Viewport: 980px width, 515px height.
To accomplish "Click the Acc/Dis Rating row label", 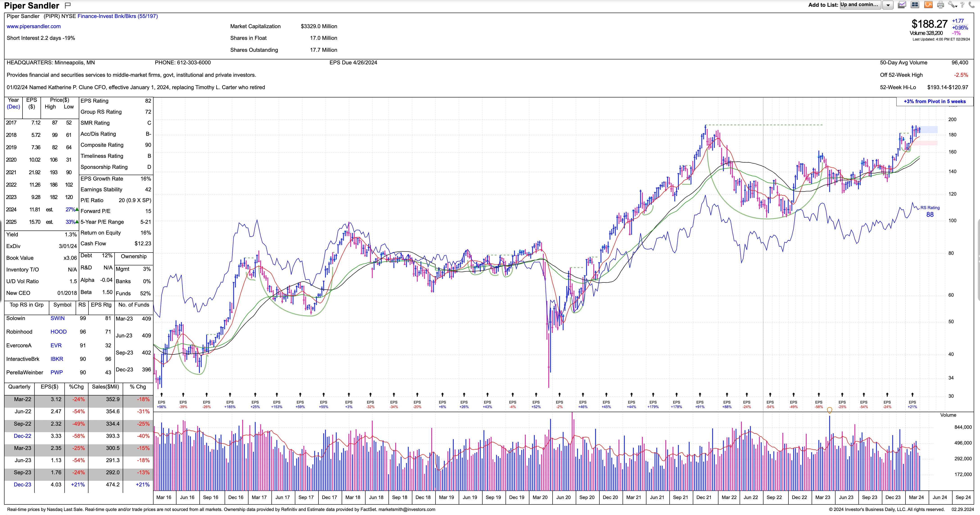I will pos(98,134).
